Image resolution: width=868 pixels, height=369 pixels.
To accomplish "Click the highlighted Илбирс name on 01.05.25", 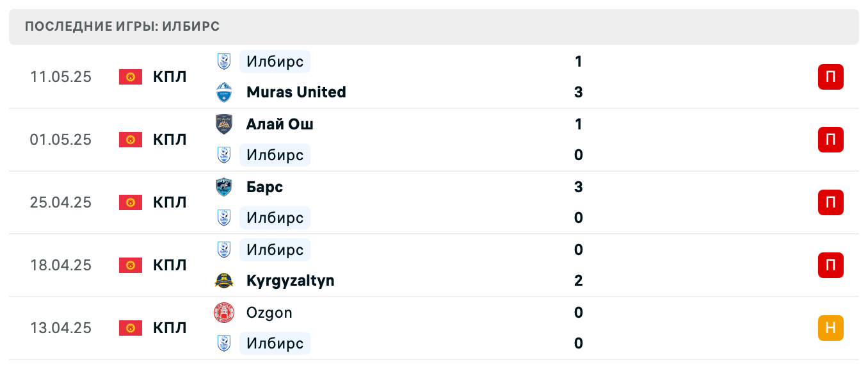I will tap(275, 155).
